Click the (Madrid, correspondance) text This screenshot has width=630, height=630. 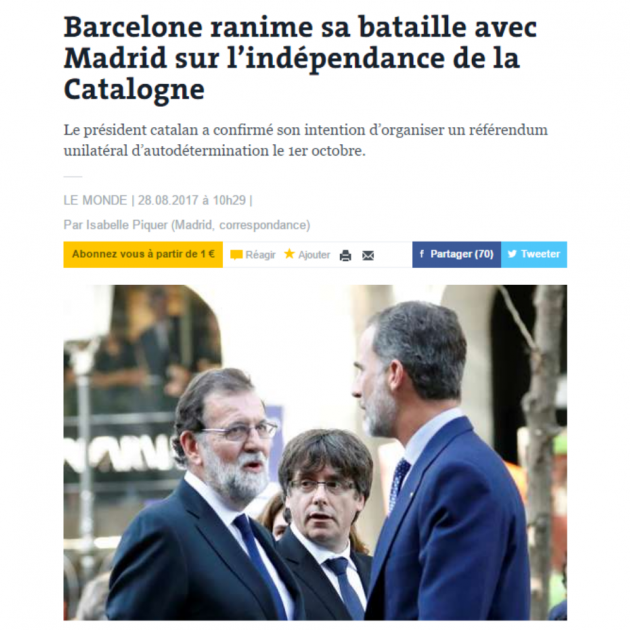click(241, 225)
